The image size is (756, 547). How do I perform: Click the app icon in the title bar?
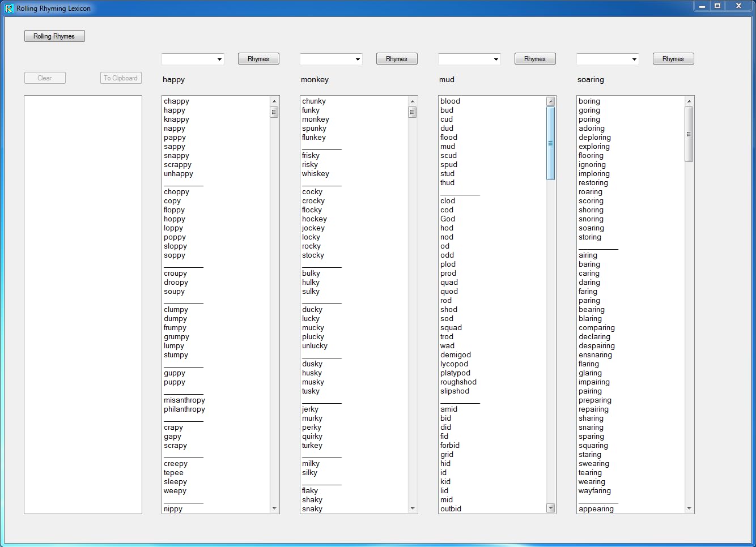[x=9, y=8]
